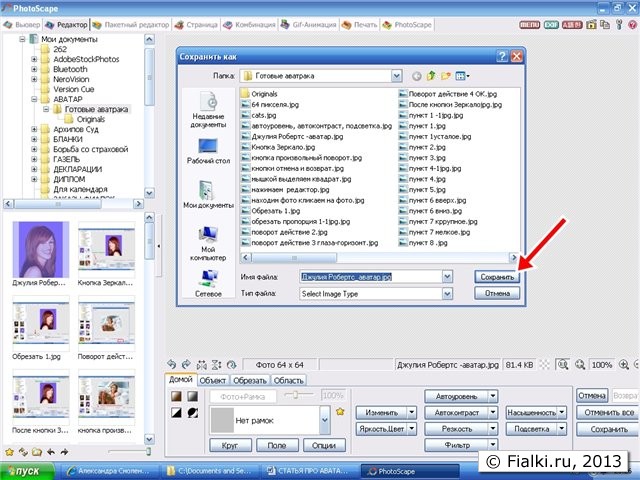Open the view menu icon in Save dialog
The height and width of the screenshot is (480, 640).
pos(462,76)
